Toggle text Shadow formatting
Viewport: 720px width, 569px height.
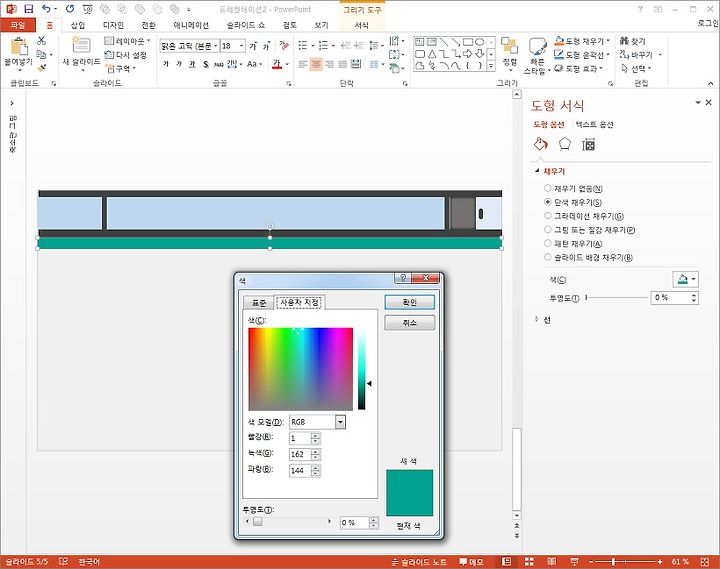(x=206, y=64)
